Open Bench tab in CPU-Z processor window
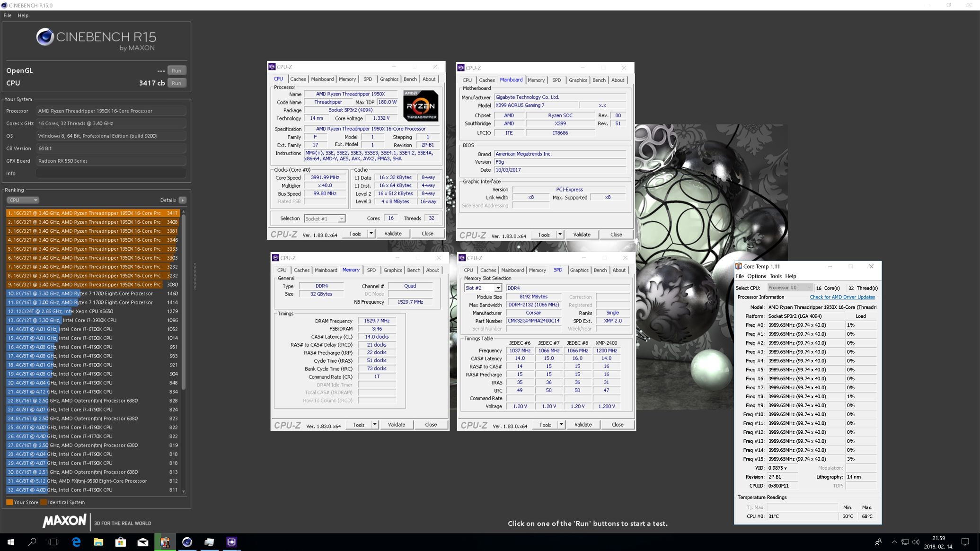The height and width of the screenshot is (551, 980). click(410, 79)
